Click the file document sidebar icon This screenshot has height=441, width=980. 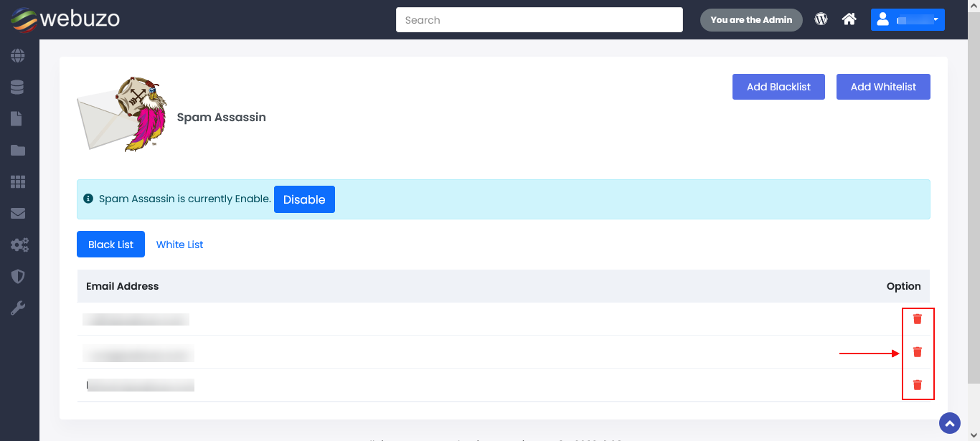pos(17,118)
